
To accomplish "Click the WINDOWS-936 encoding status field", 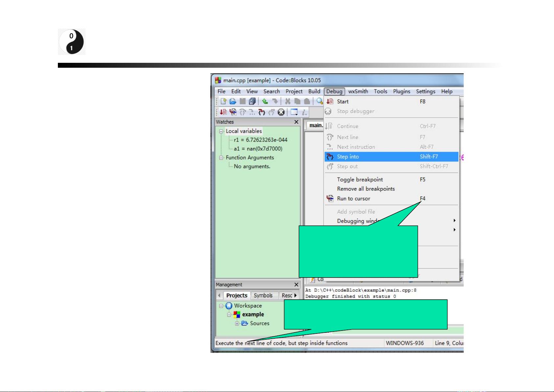I will 405,343.
